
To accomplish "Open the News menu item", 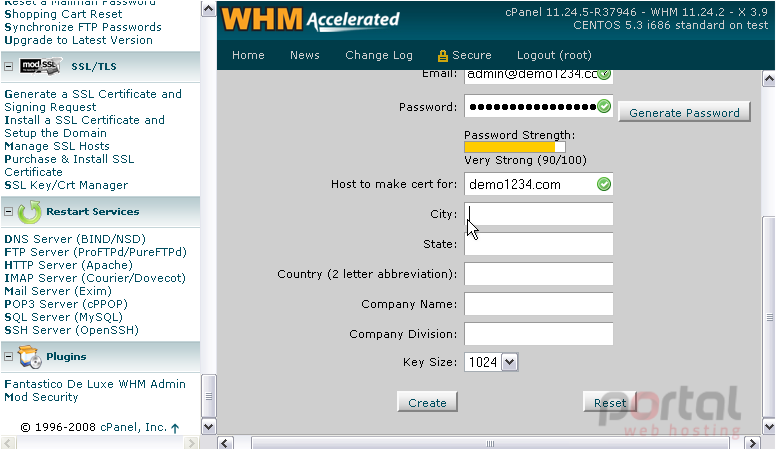I will point(304,55).
